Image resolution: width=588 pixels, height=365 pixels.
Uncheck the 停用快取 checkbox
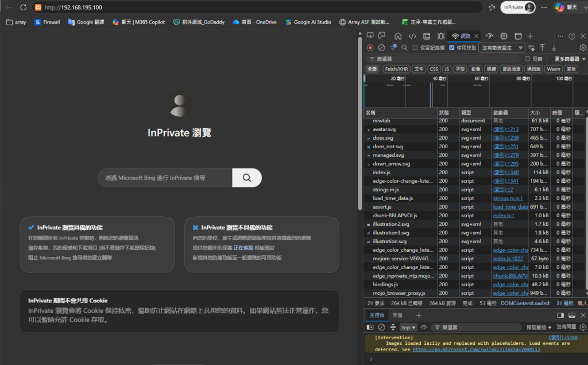tap(452, 48)
